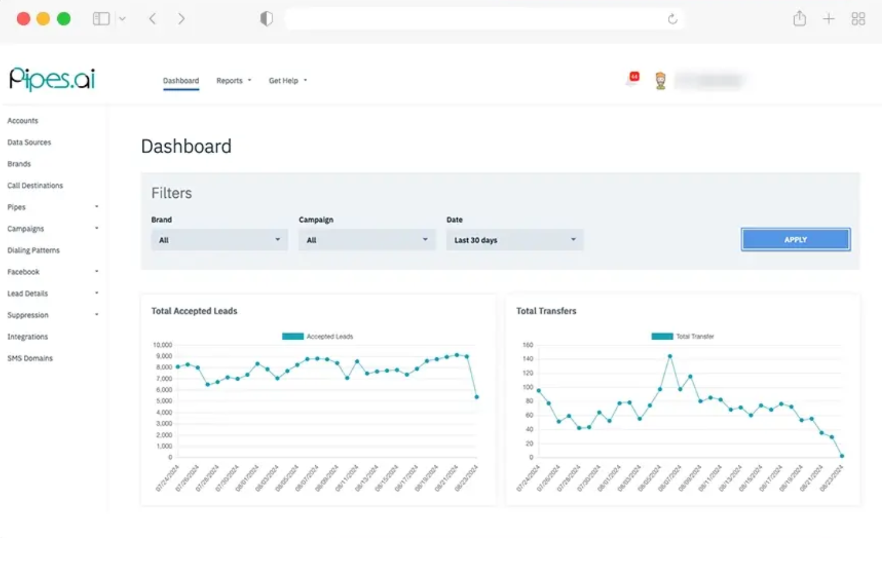
Task: Click the Pipes.ai logo
Action: point(51,79)
